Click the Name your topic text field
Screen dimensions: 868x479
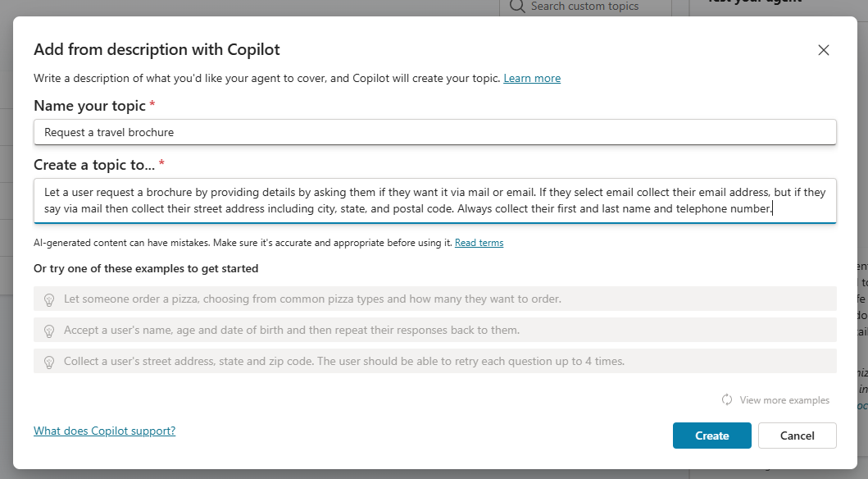(x=434, y=131)
